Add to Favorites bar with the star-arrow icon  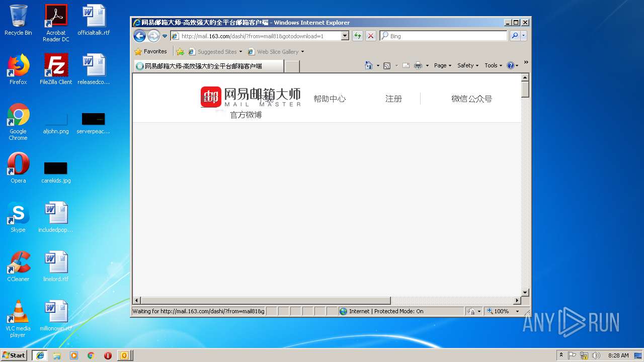[180, 51]
